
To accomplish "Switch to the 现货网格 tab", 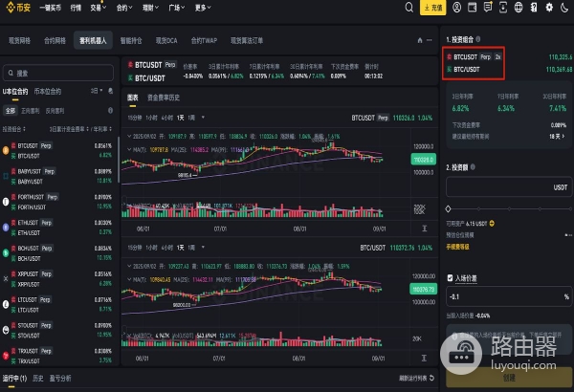I will (x=19, y=40).
